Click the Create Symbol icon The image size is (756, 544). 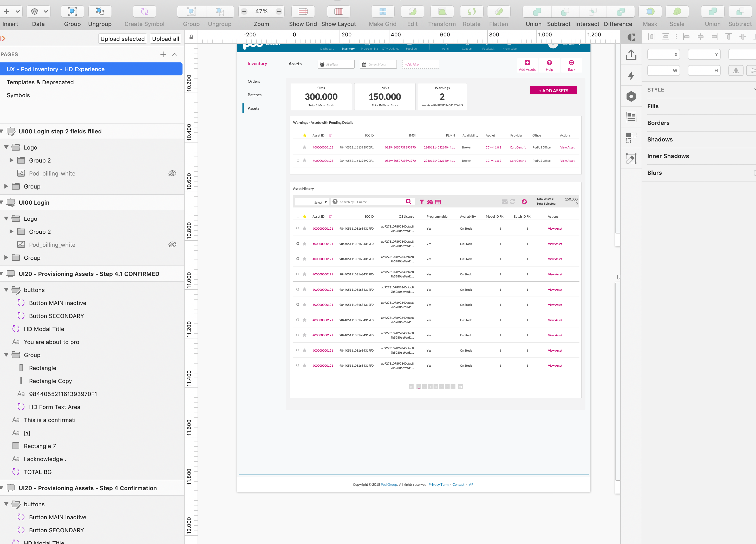[144, 12]
